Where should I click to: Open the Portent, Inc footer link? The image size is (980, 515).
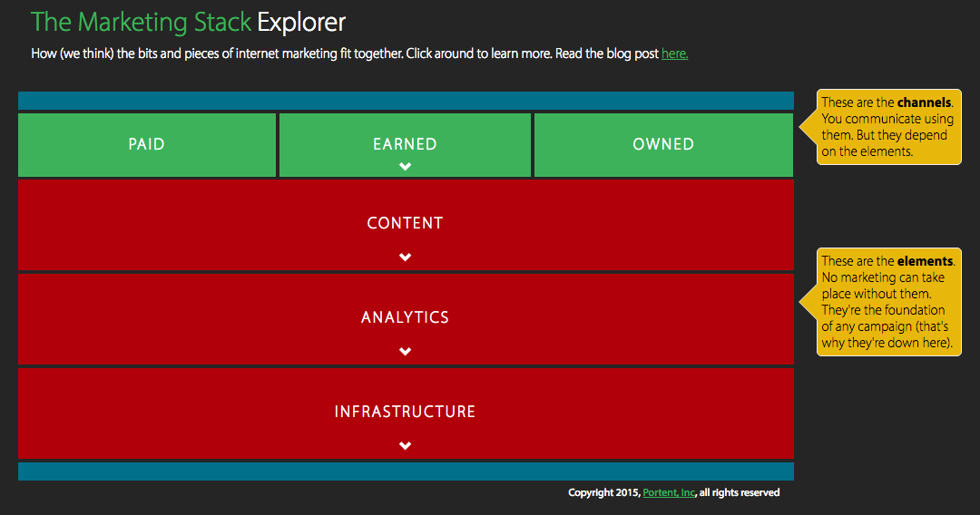[669, 493]
